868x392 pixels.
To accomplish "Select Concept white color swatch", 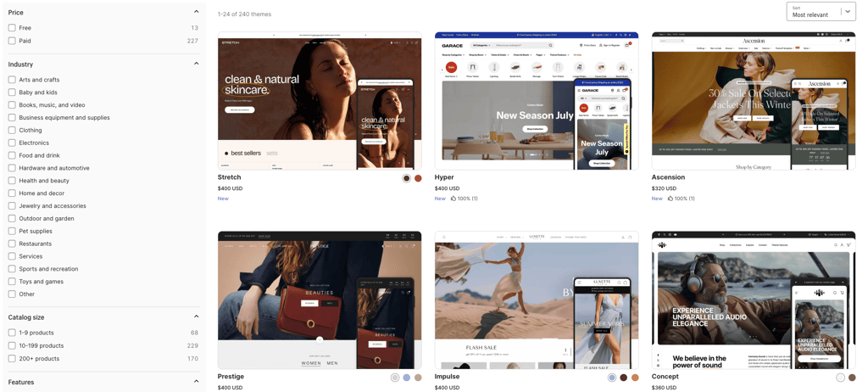I will pos(840,378).
